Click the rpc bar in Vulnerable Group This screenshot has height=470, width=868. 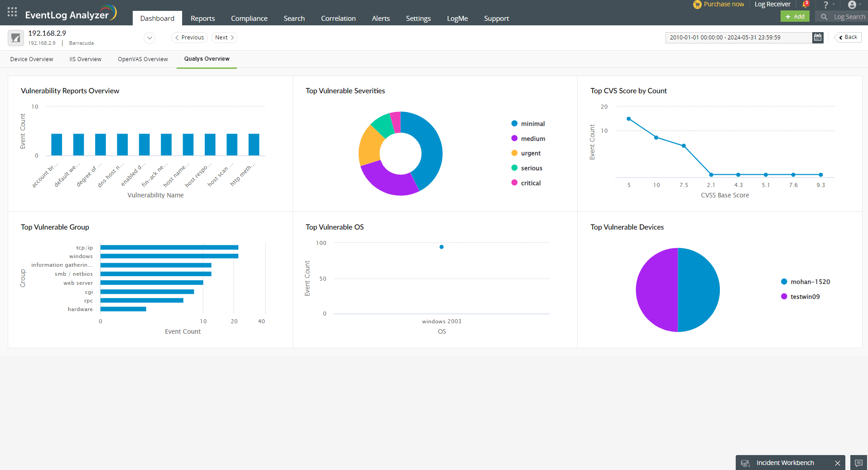(x=142, y=300)
